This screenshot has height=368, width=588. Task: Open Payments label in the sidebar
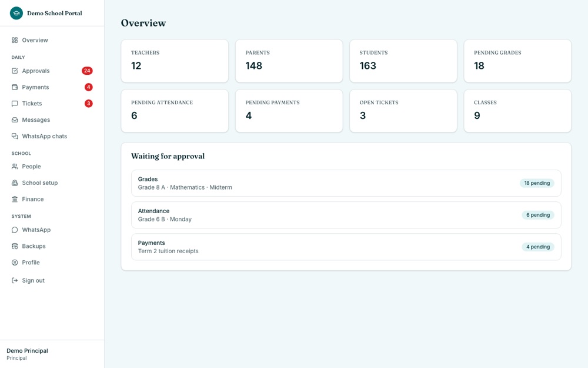pyautogui.click(x=35, y=87)
